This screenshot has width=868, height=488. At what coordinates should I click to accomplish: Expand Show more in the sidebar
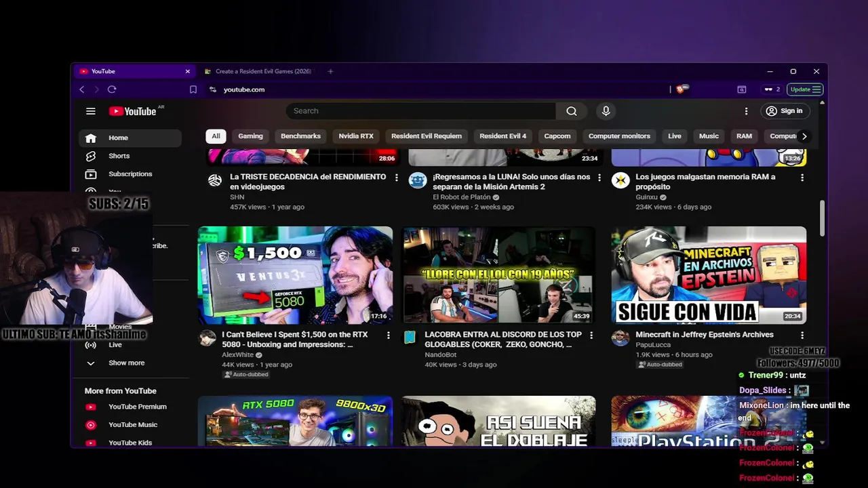tap(130, 363)
